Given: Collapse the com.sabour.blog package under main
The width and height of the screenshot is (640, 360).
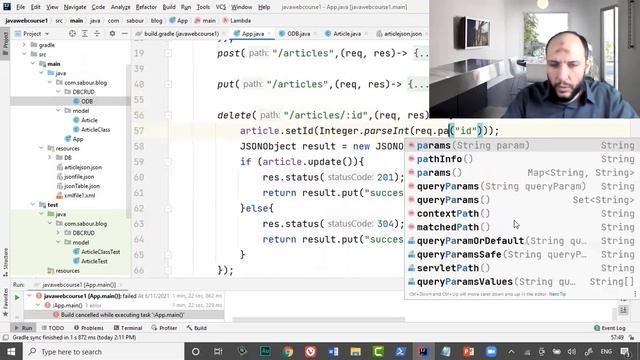Looking at the screenshot, I should pos(50,82).
